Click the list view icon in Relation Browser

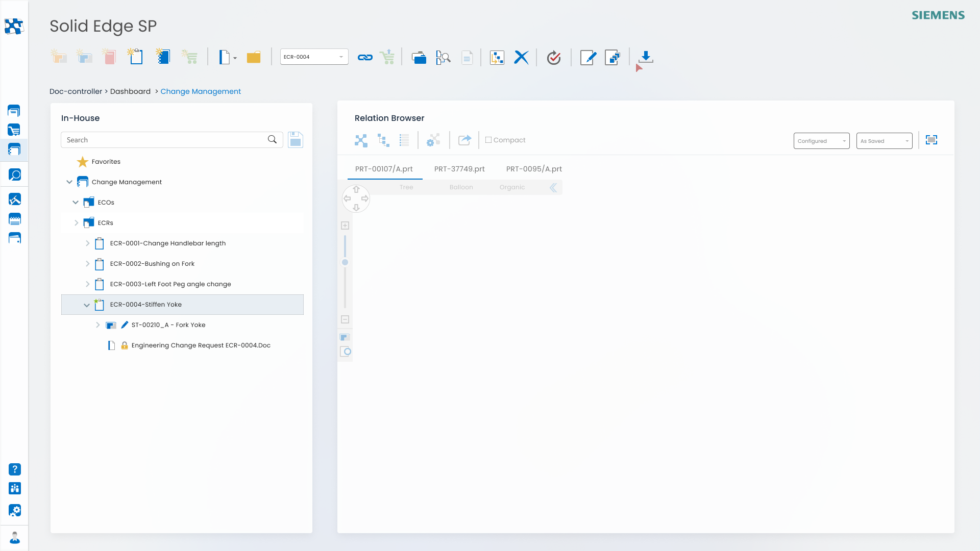[x=404, y=140]
